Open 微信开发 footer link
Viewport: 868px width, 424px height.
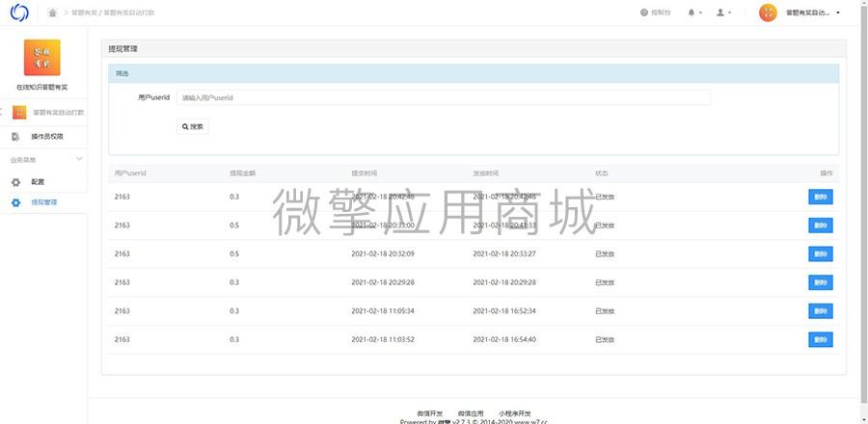429,413
